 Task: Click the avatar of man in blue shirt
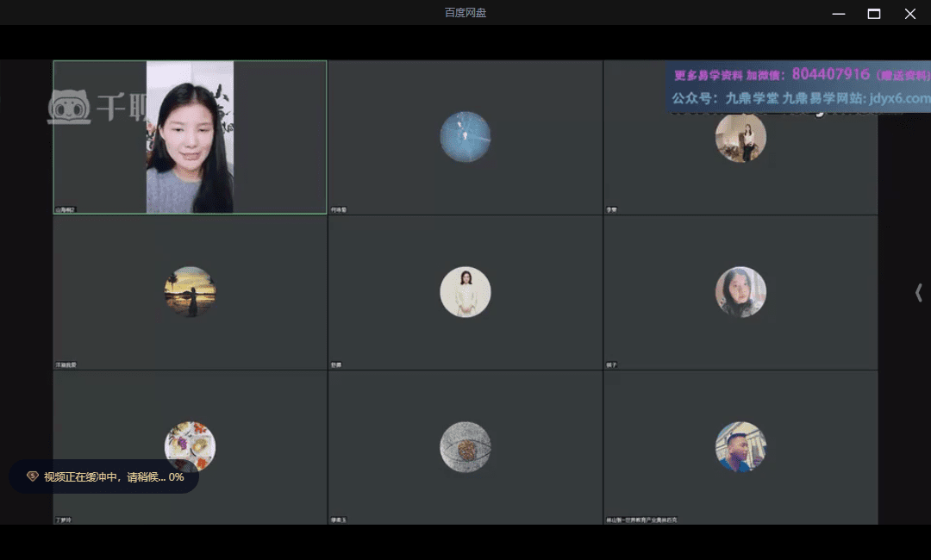(740, 446)
